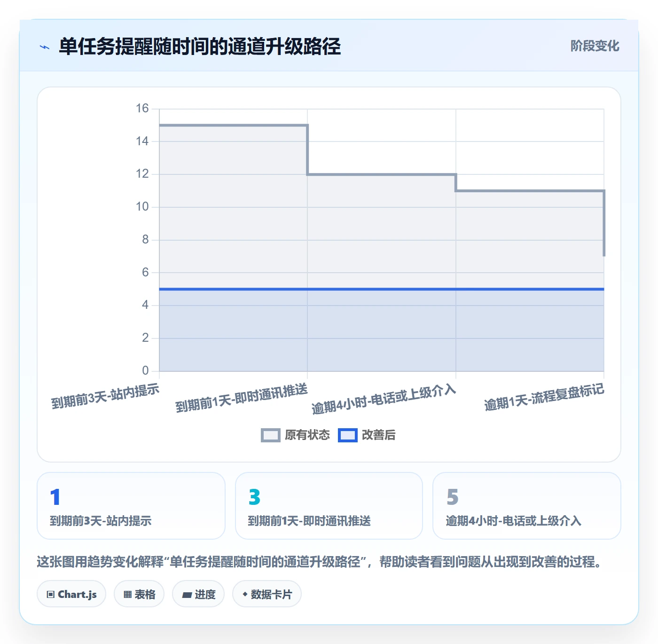The width and height of the screenshot is (658, 644).
Task: Toggle the 原有状态 legend series
Action: click(295, 435)
